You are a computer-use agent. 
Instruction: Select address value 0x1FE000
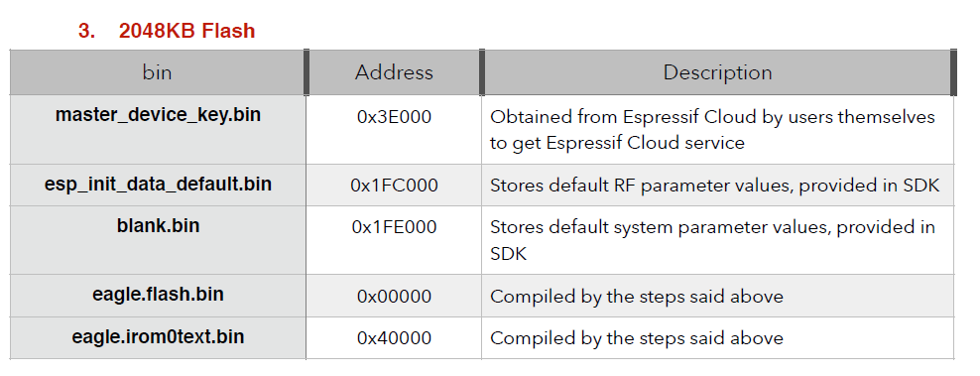pos(395,227)
